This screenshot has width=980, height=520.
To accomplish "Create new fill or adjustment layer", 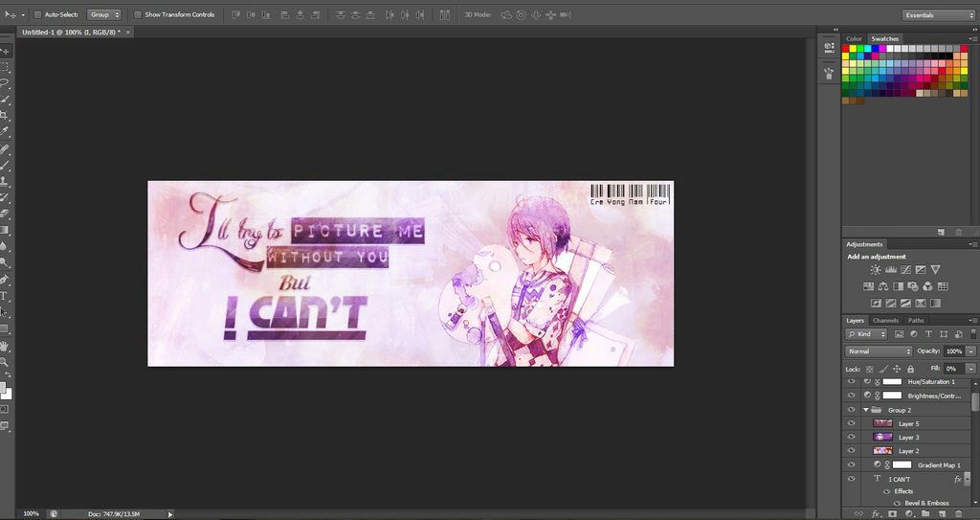I will (909, 513).
